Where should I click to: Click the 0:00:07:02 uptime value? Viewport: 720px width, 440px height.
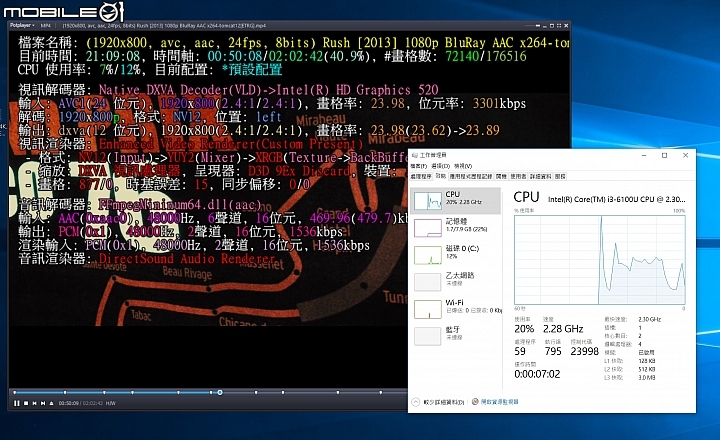click(x=537, y=374)
